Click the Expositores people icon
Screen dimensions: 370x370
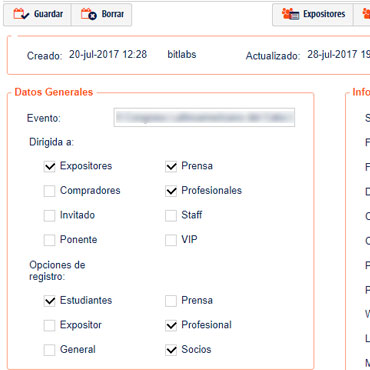(x=290, y=14)
